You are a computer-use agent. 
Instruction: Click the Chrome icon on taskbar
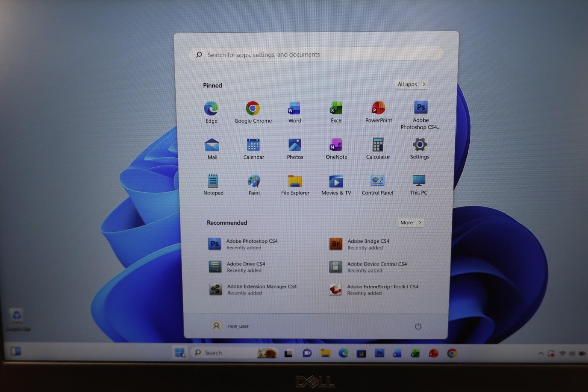point(452,353)
